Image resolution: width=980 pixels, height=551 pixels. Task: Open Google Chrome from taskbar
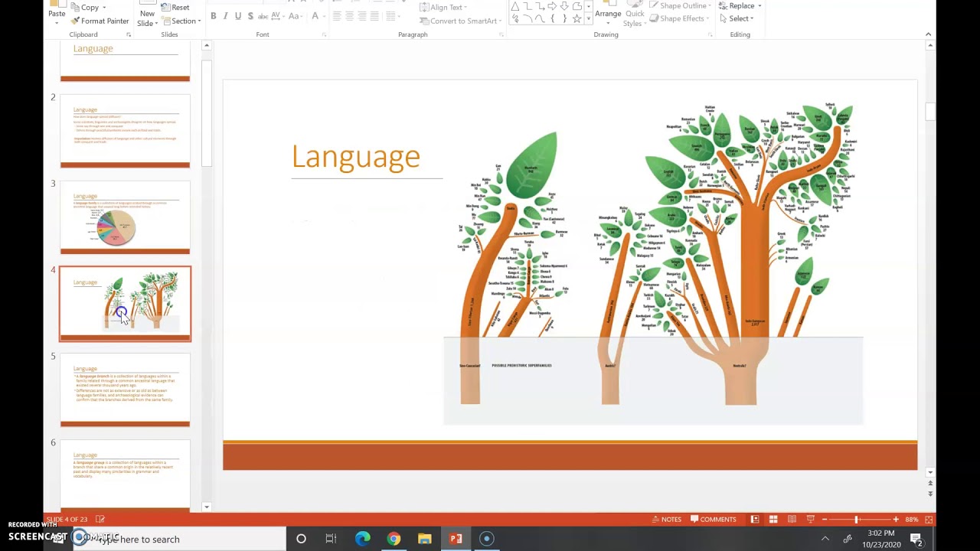394,539
